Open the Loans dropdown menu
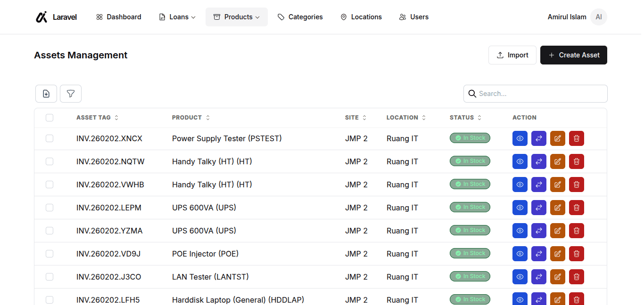This screenshot has height=305, width=644. [x=177, y=16]
